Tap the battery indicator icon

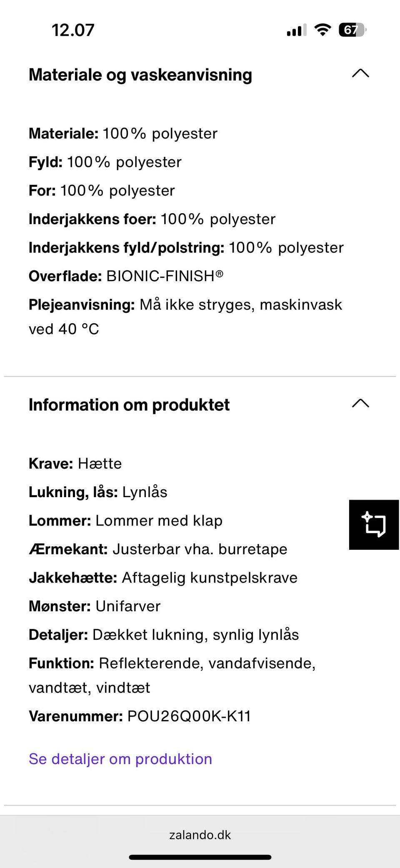[x=352, y=30]
